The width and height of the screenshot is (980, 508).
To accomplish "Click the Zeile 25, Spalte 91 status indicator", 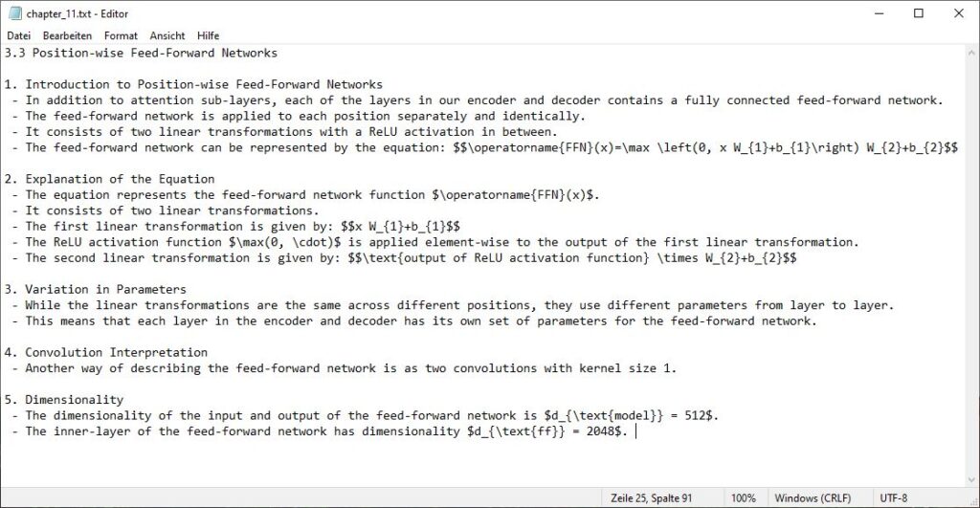I will pos(651,498).
